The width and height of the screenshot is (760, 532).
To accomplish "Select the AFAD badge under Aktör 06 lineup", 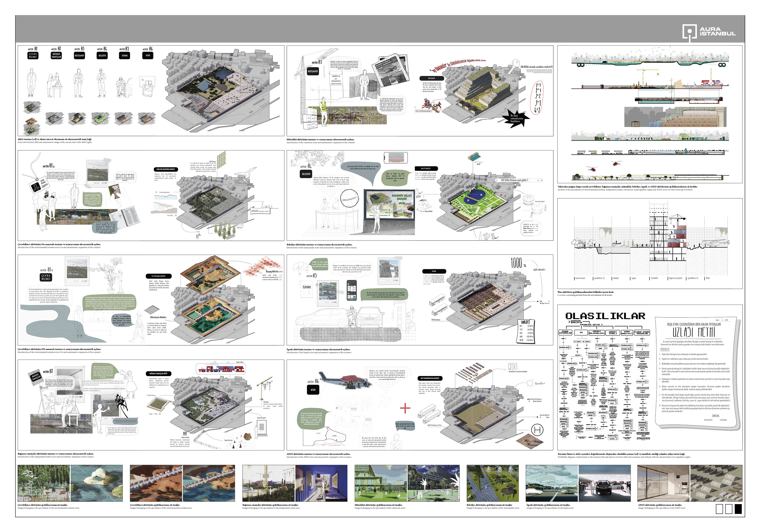I will coord(148,56).
